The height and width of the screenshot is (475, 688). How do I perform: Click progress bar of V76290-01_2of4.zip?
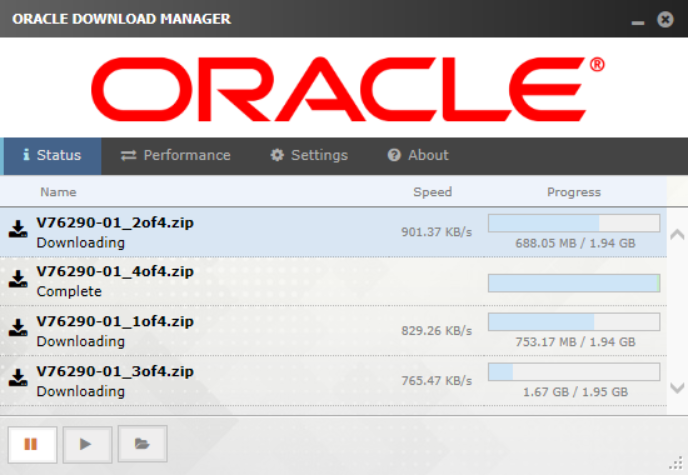[574, 223]
